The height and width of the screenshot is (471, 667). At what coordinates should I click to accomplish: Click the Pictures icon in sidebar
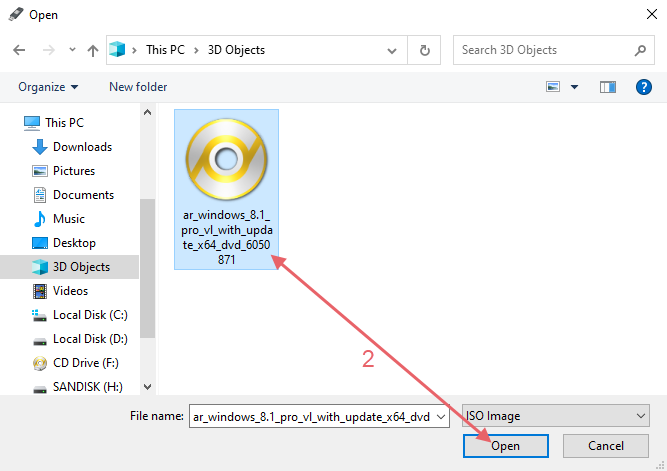pos(40,171)
